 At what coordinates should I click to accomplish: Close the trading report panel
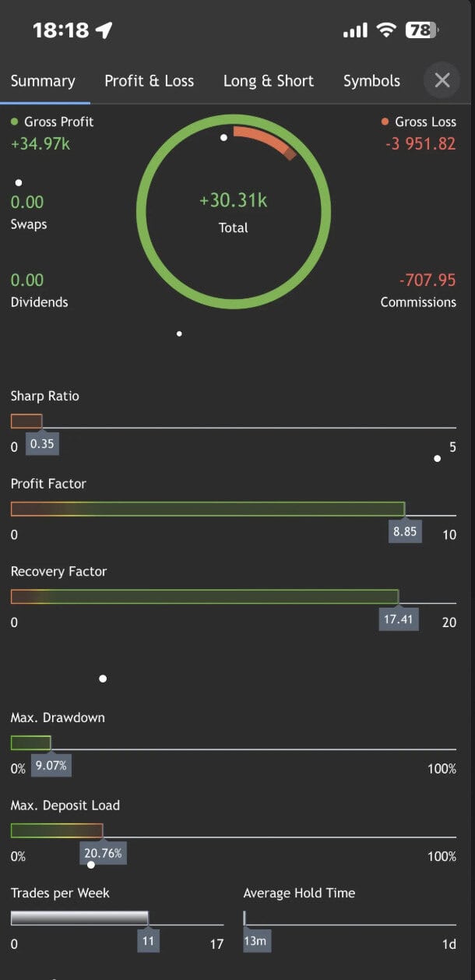point(442,80)
